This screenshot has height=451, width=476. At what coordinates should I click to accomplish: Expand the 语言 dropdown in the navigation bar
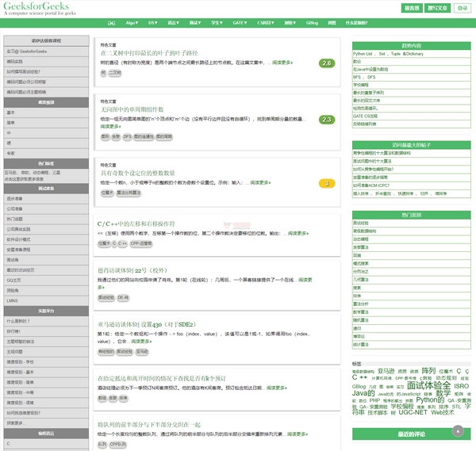173,23
